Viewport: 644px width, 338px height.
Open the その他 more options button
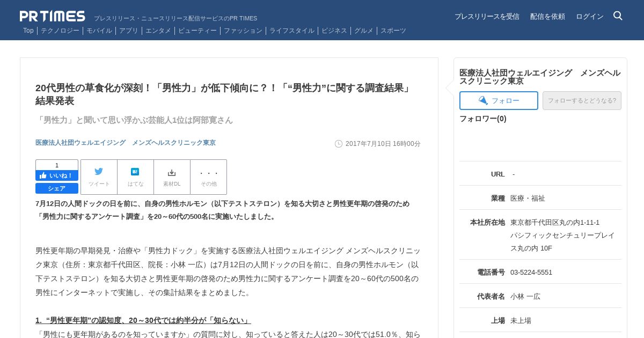point(208,177)
